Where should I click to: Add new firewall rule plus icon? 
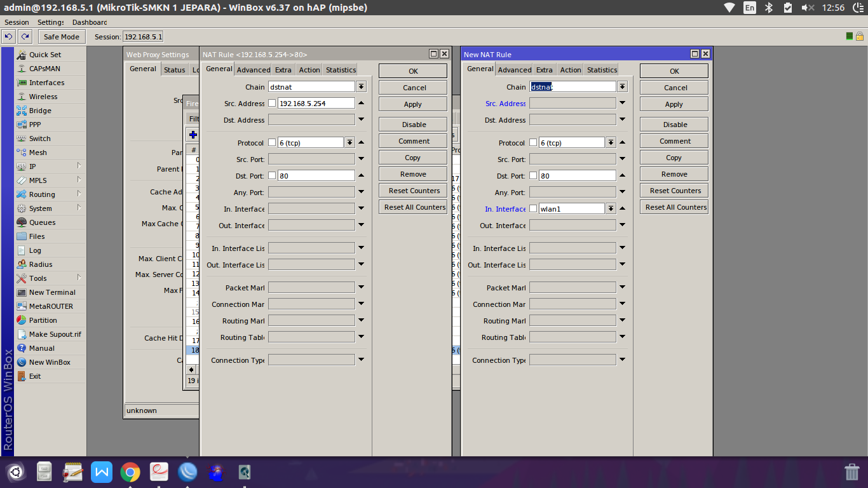pyautogui.click(x=193, y=135)
